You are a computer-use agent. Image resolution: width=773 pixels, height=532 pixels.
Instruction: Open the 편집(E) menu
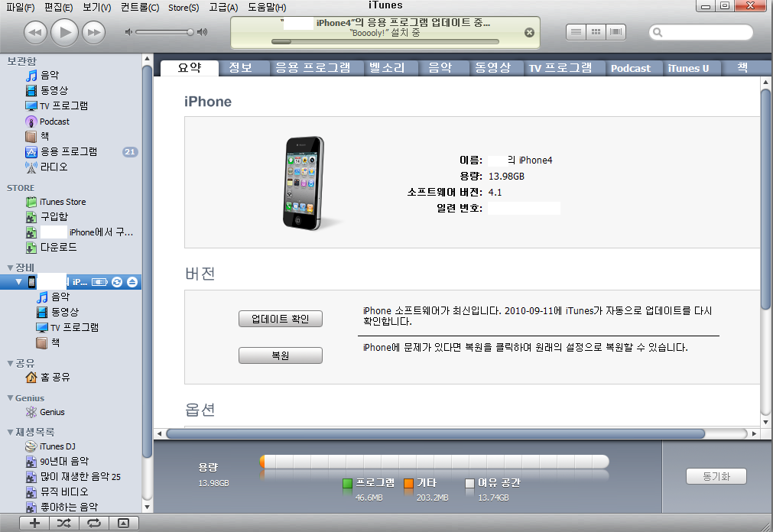[58, 8]
